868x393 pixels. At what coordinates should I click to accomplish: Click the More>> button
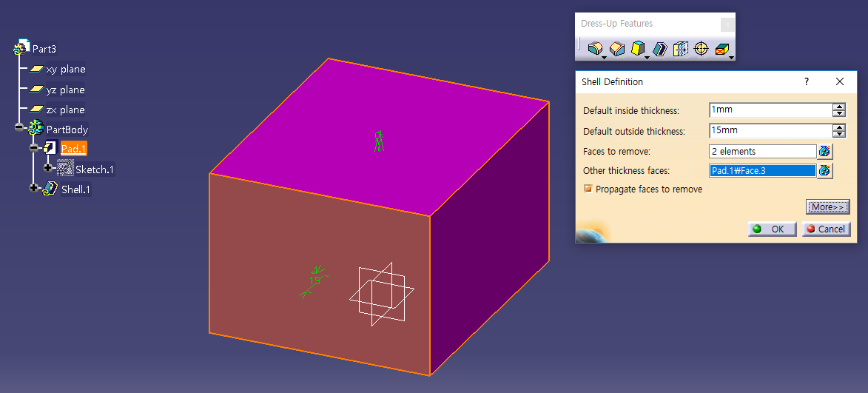point(827,207)
